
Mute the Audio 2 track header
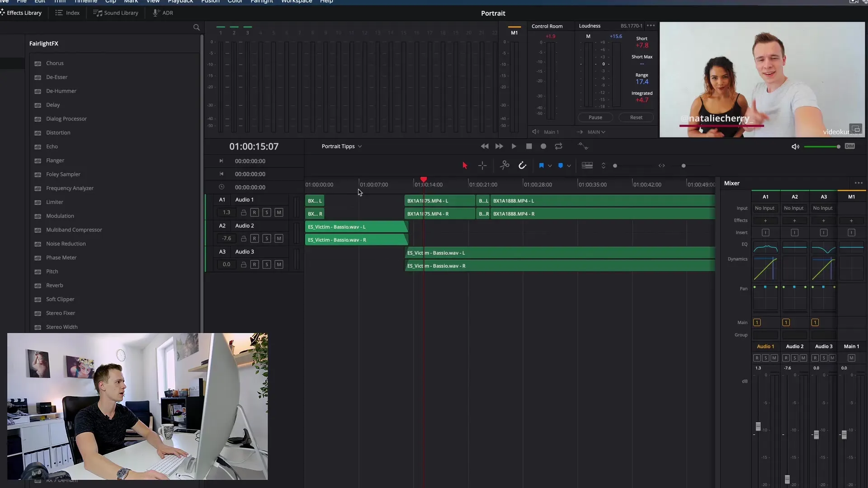coord(279,239)
